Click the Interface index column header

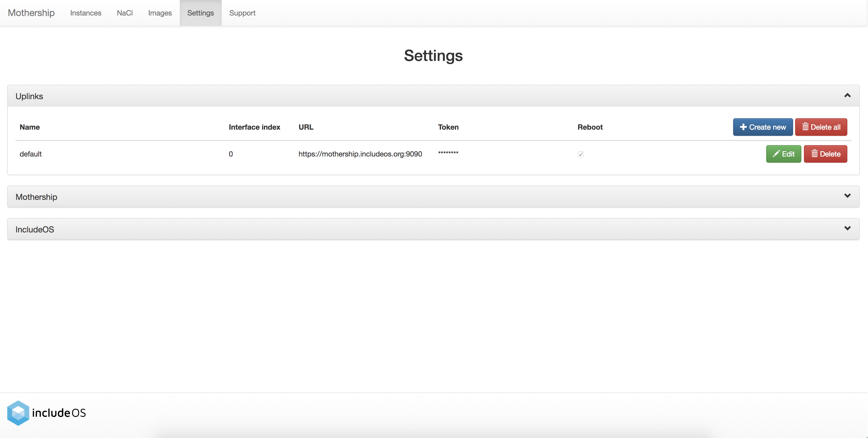[254, 127]
